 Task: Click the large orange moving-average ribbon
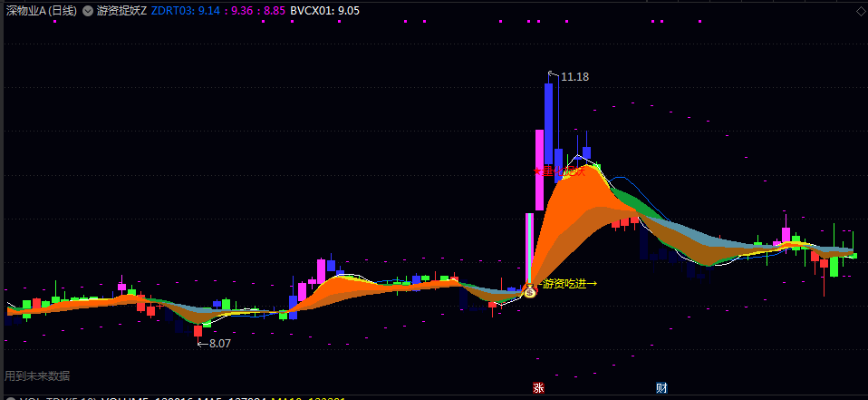point(575,216)
